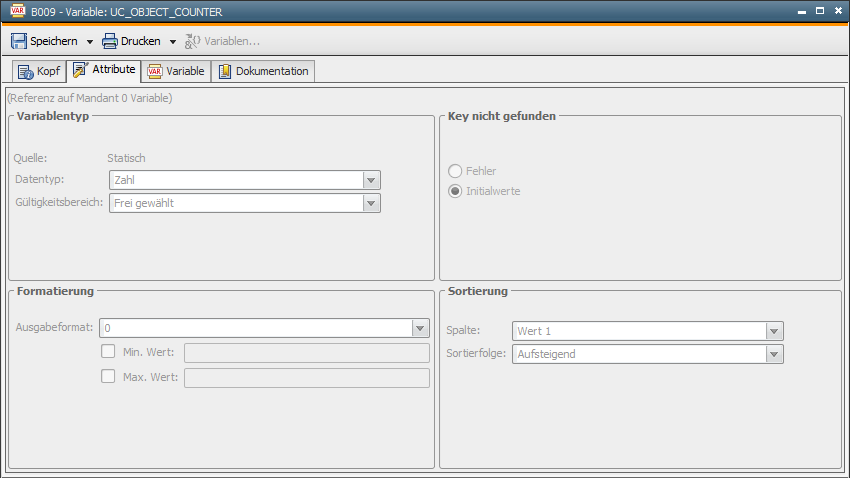Click the Speichern disk icon
Viewport: 850px width, 478px height.
(x=19, y=41)
